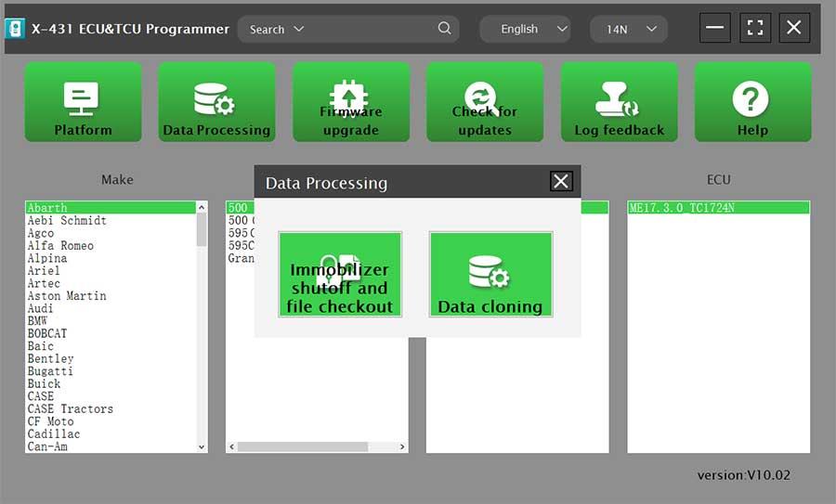Select Alfa Romeo make
836x504 pixels.
(111, 245)
